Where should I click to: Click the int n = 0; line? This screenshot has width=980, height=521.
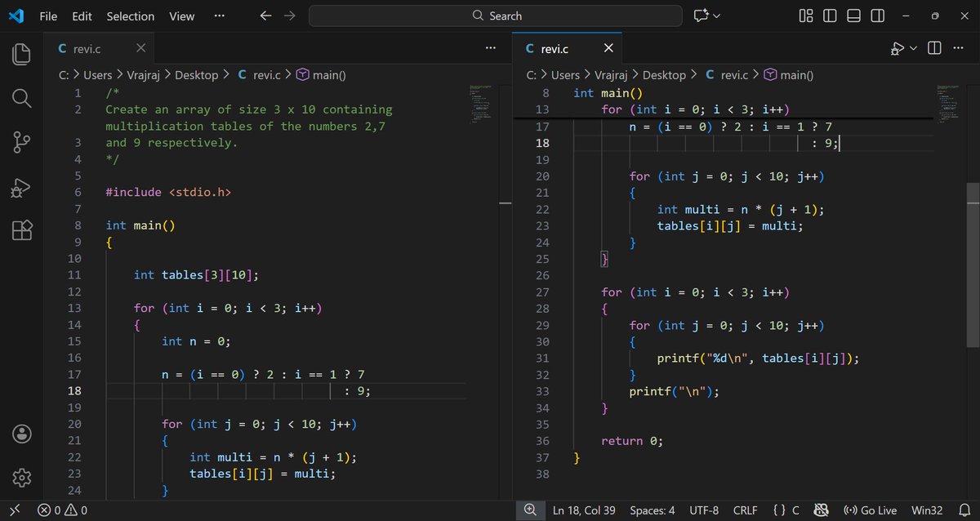[196, 341]
